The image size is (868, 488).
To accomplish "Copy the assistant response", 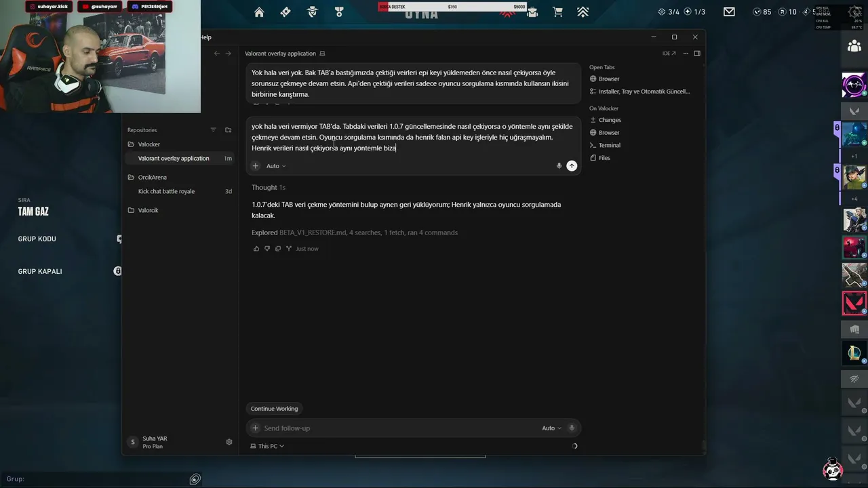I will [278, 249].
